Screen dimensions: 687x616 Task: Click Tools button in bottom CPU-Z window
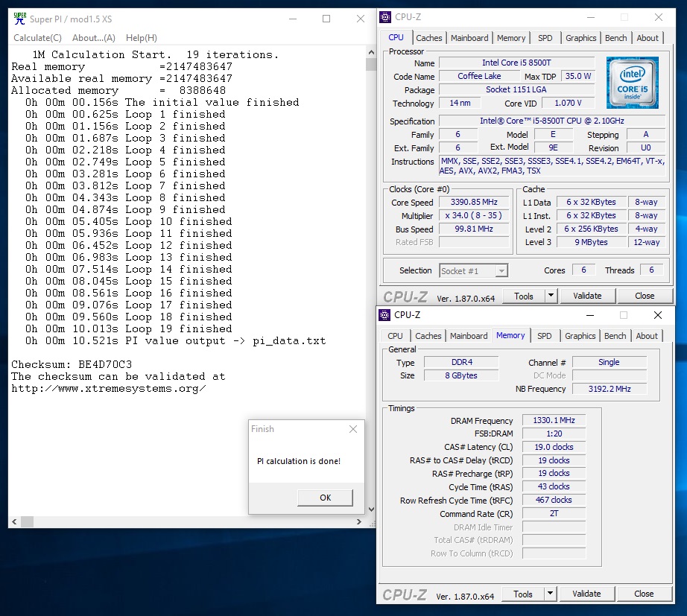pyautogui.click(x=522, y=594)
